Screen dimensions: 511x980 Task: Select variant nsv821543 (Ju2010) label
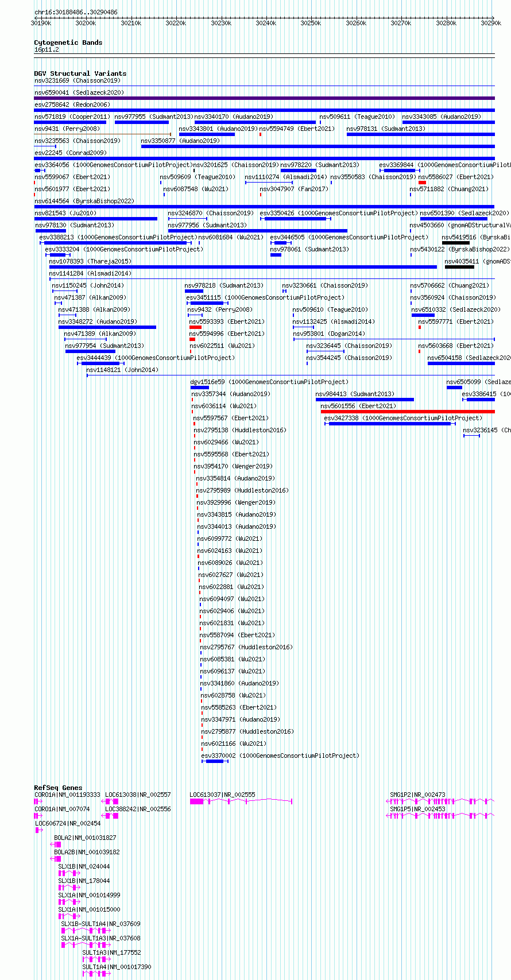[65, 213]
